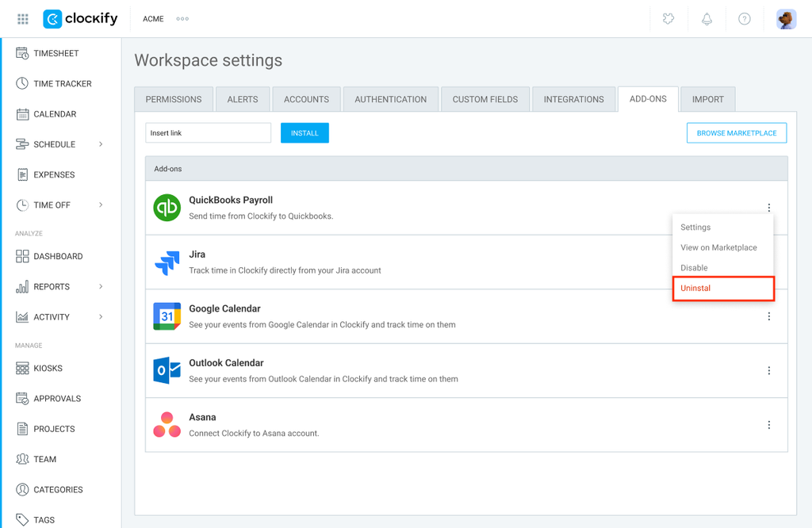Click the notifications bell icon

coord(707,19)
